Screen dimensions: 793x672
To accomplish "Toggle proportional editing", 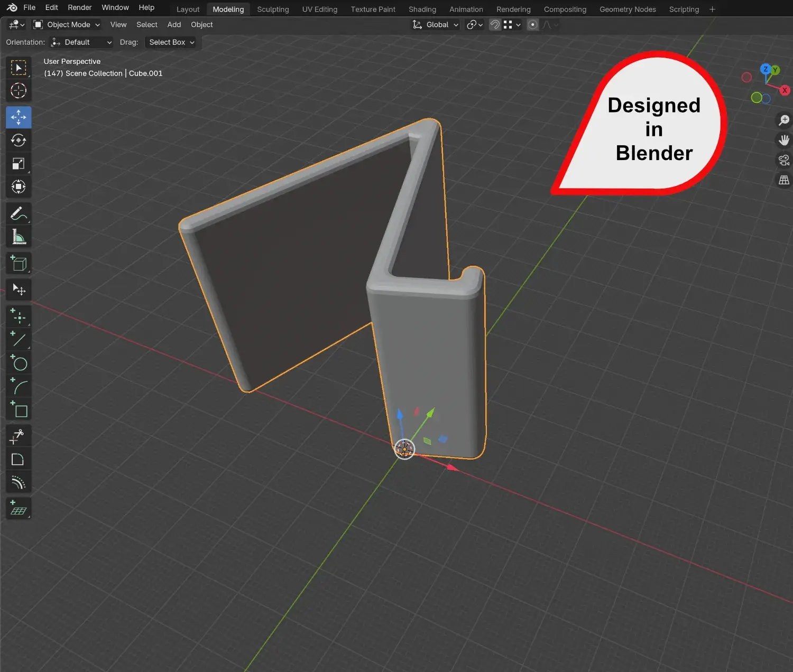I will (533, 25).
